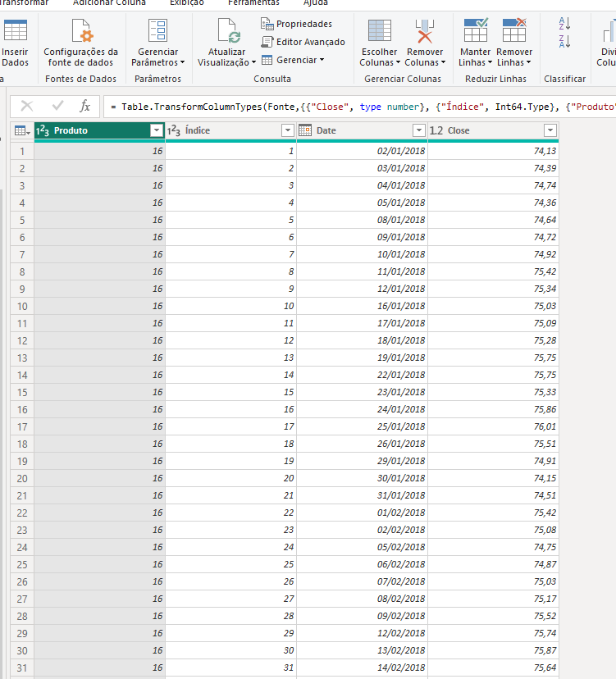Confirm the formula with the checkmark icon

(57, 106)
